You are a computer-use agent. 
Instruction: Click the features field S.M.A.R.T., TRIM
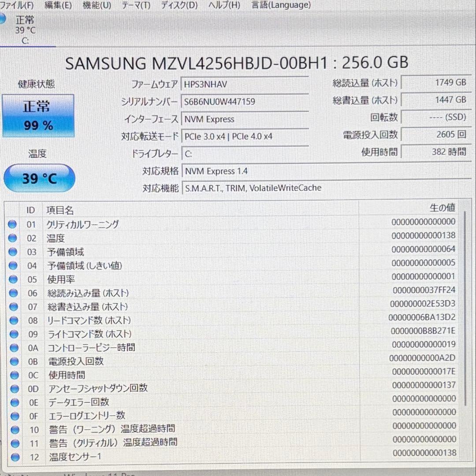click(326, 188)
